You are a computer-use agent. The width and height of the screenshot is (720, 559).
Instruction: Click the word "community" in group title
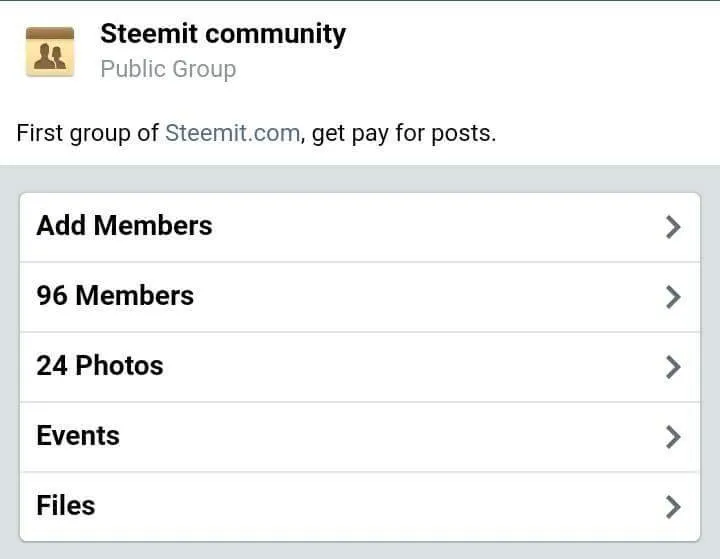(276, 34)
